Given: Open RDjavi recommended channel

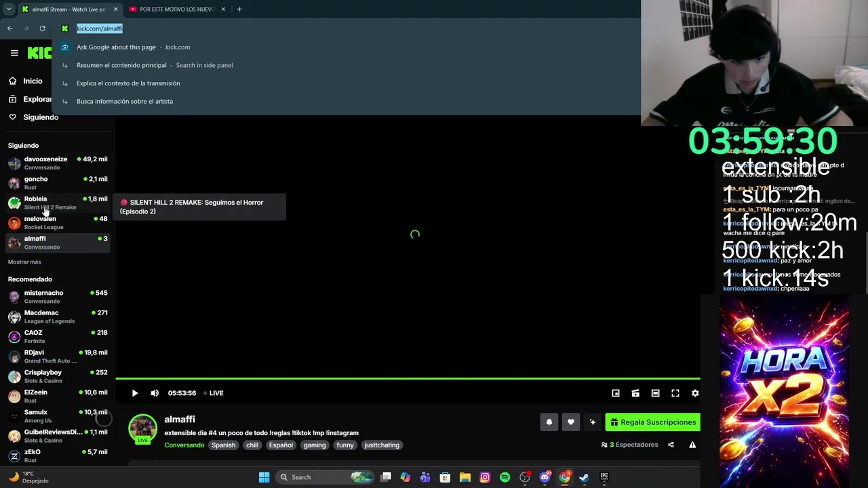Looking at the screenshot, I should point(58,357).
